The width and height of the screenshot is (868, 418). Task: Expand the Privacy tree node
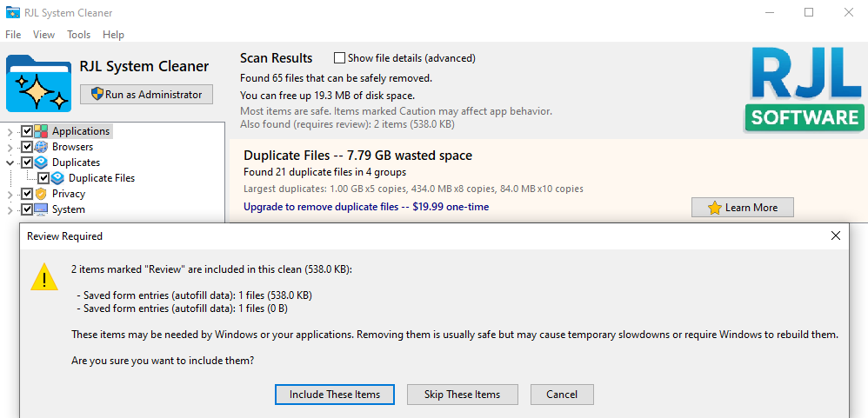tap(10, 194)
